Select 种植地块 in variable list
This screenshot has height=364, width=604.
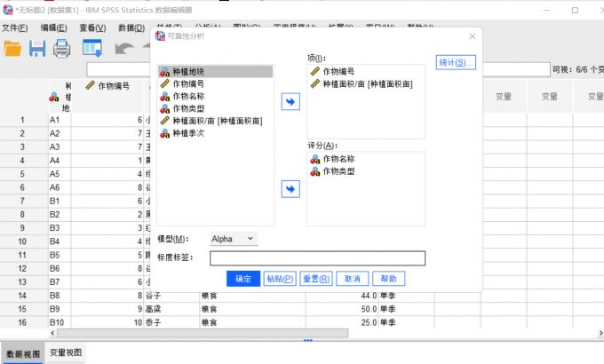tap(215, 72)
